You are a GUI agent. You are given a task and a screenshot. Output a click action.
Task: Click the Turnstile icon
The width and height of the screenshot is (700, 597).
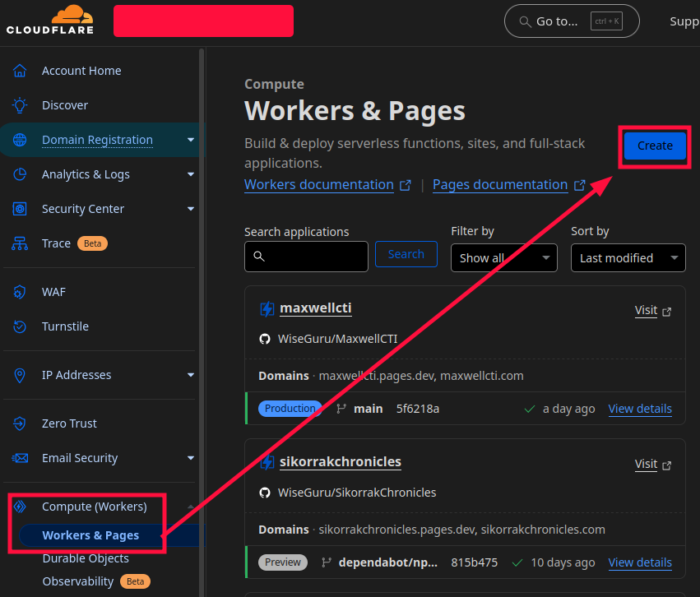coord(18,326)
